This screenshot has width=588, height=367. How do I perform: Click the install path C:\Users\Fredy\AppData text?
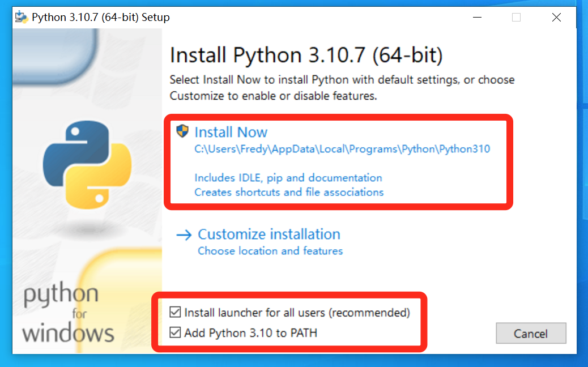(342, 149)
